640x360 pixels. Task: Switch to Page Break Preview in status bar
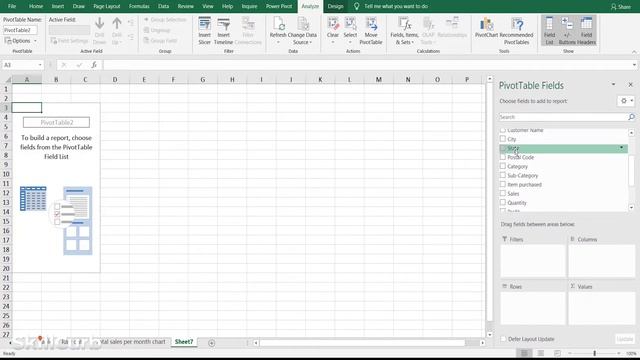tap(557, 353)
